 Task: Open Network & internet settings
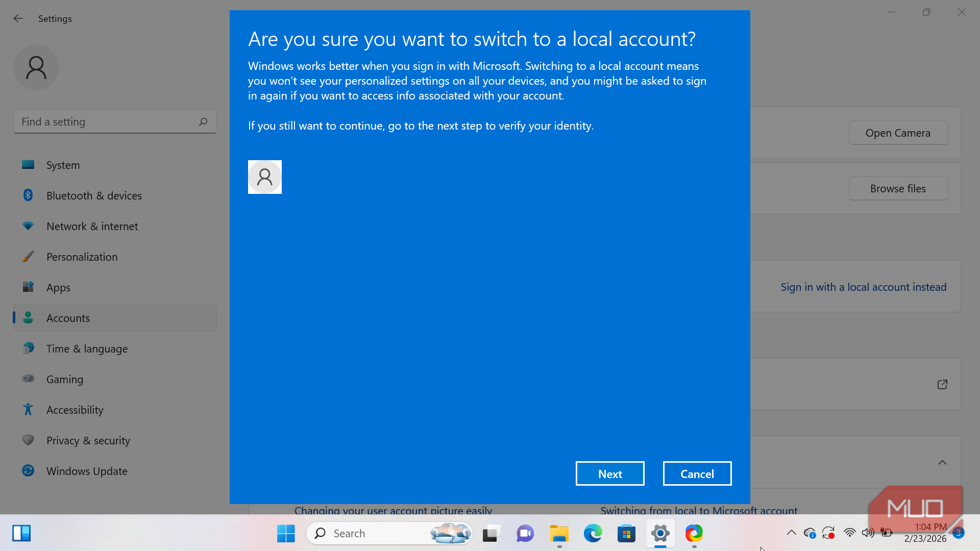[115, 226]
